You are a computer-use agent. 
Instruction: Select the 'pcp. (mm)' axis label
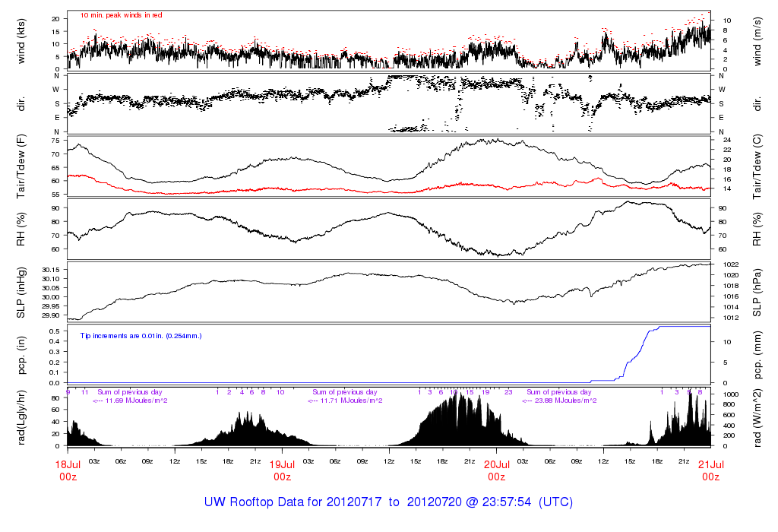(757, 356)
